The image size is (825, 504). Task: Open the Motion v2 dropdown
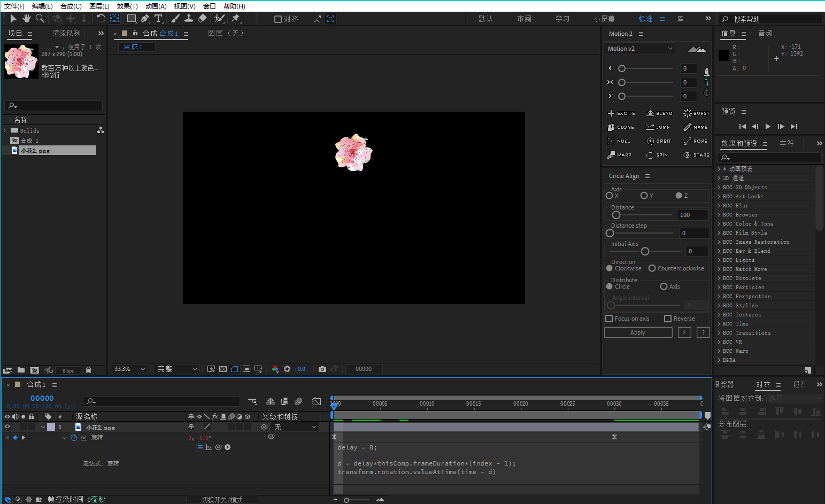[640, 49]
